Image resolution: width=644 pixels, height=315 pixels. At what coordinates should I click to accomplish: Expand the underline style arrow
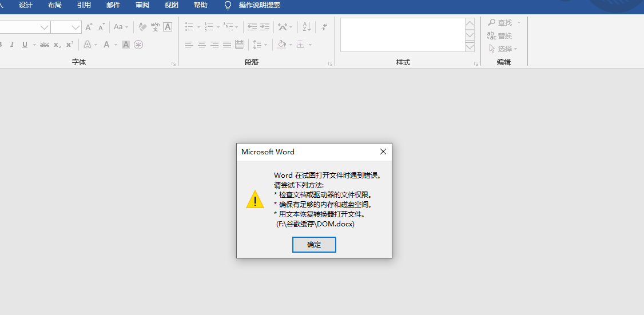click(x=34, y=45)
